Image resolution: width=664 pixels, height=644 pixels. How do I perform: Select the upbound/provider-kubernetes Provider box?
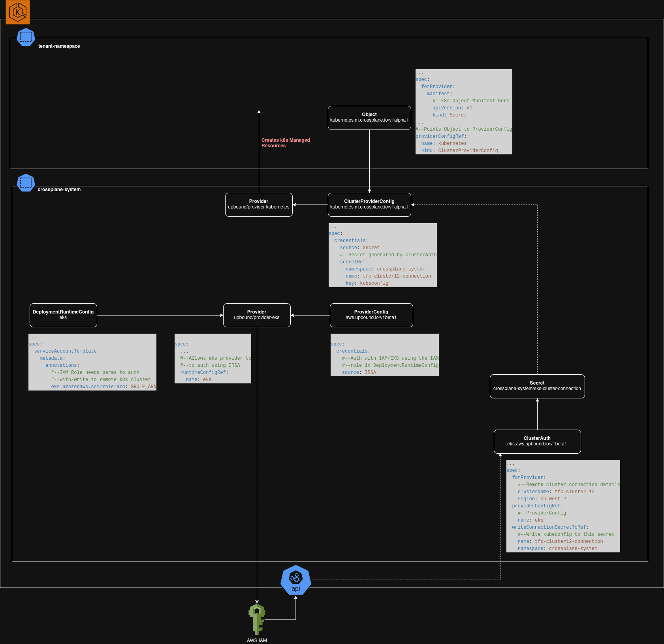point(259,205)
